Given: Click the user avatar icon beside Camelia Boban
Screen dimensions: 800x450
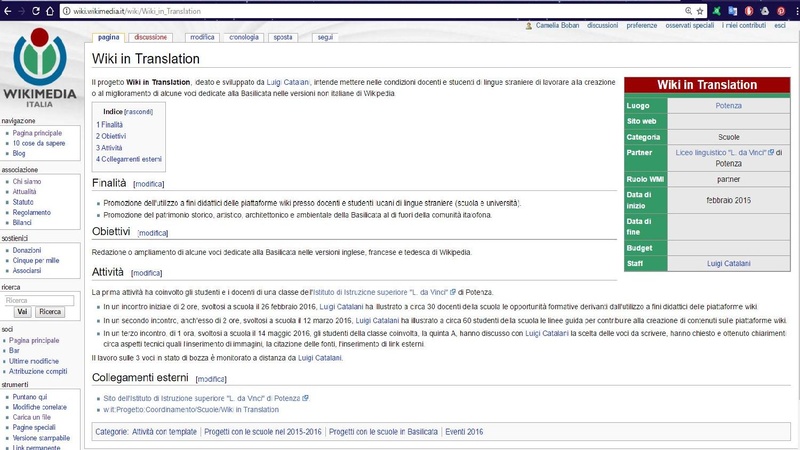Looking at the screenshot, I should tap(529, 26).
